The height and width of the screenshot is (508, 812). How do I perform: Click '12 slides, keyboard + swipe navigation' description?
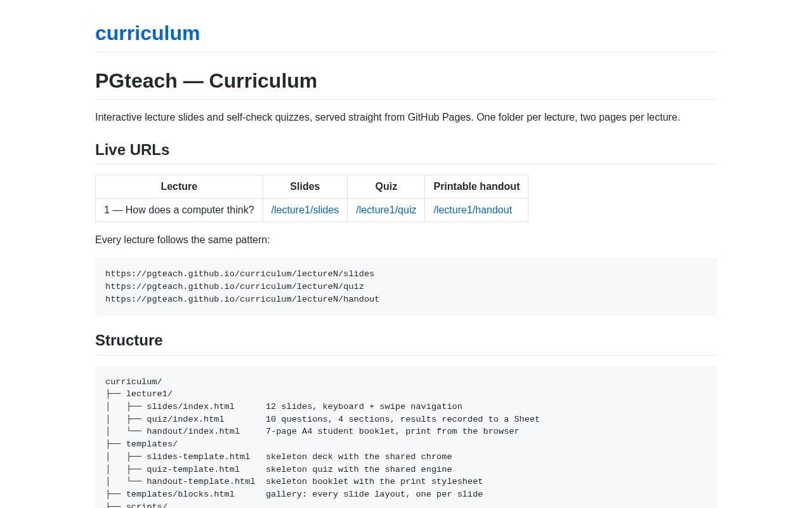[364, 407]
